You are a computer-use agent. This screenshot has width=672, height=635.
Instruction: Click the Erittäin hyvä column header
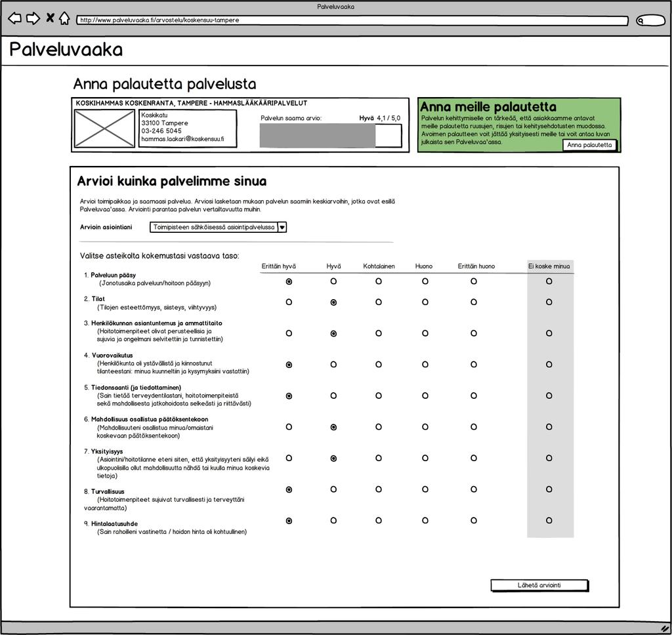[x=278, y=266]
